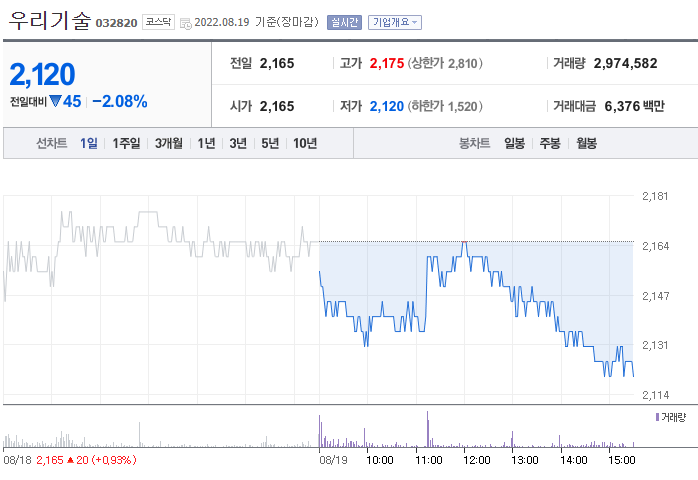Click the down triangle change indicator icon

click(x=55, y=101)
